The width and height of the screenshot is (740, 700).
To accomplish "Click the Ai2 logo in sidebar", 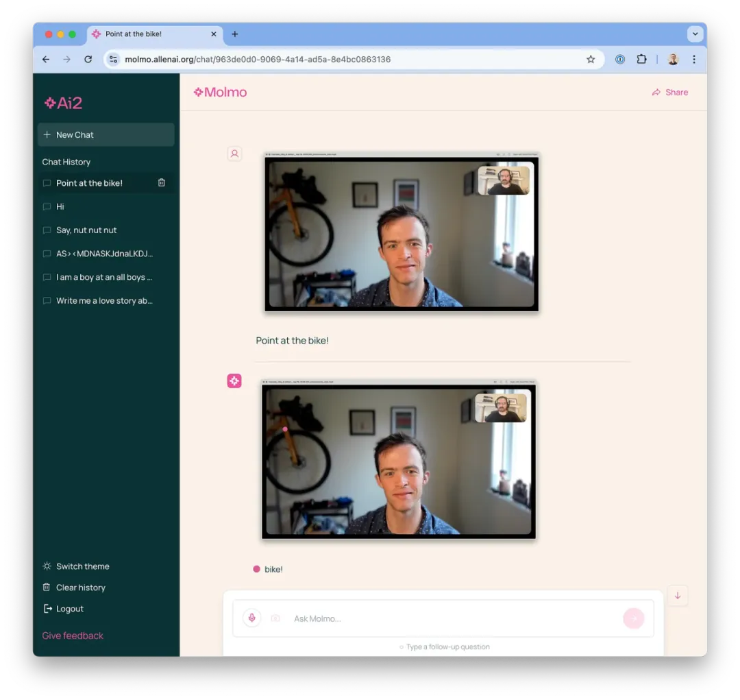I will pyautogui.click(x=63, y=103).
